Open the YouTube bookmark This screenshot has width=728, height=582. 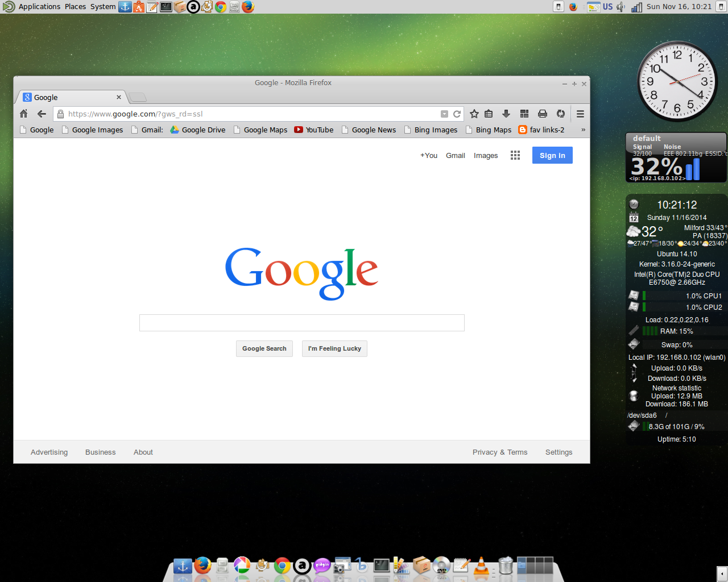tap(314, 130)
